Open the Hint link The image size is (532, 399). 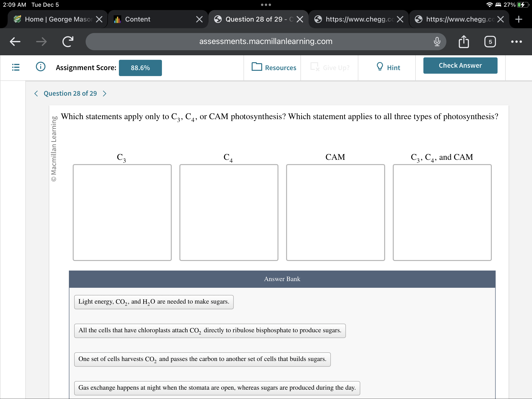pos(388,68)
